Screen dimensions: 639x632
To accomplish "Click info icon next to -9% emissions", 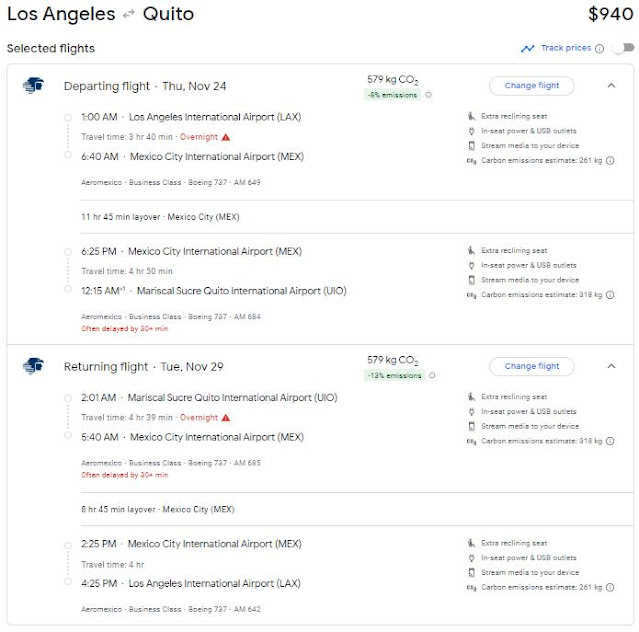I will click(429, 96).
